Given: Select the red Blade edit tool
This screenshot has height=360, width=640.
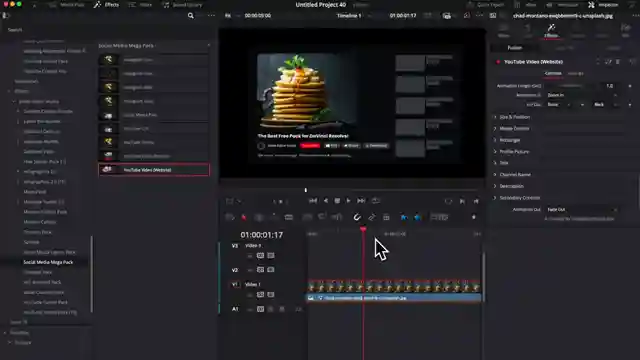Looking at the screenshot, I should tap(244, 217).
